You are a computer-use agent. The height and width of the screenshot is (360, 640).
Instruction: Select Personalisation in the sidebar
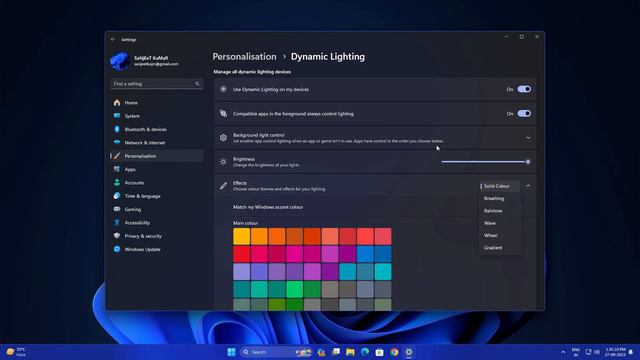click(x=157, y=156)
